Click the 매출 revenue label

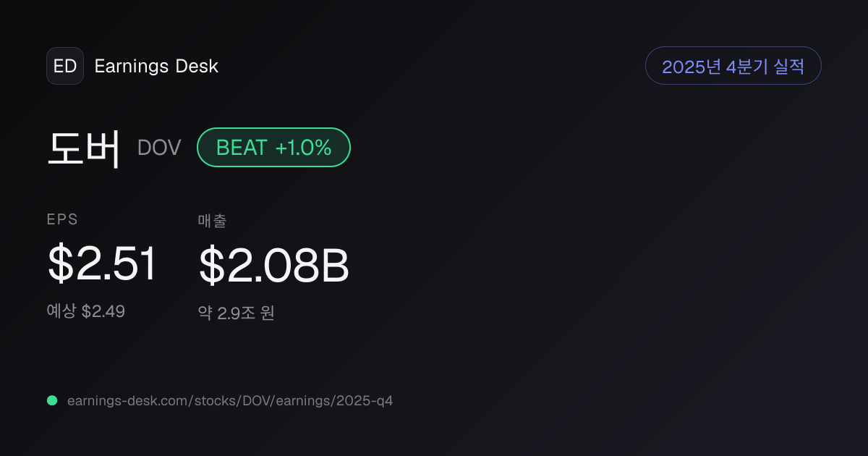pos(212,221)
